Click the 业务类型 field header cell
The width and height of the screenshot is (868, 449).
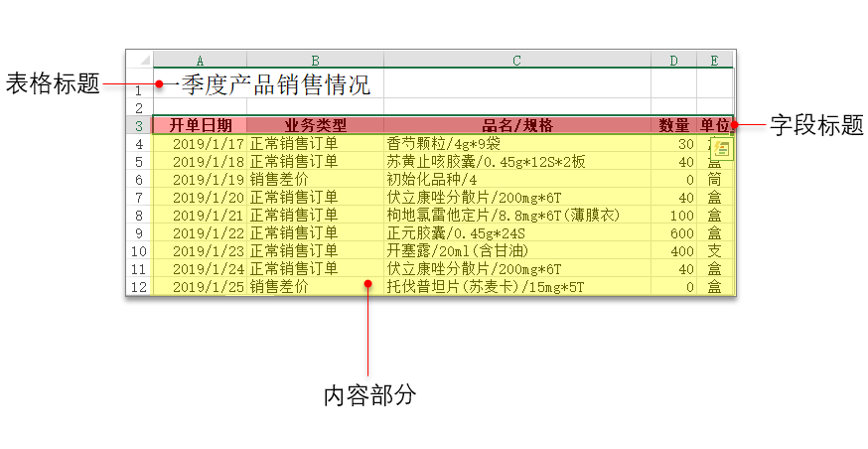pyautogui.click(x=315, y=125)
